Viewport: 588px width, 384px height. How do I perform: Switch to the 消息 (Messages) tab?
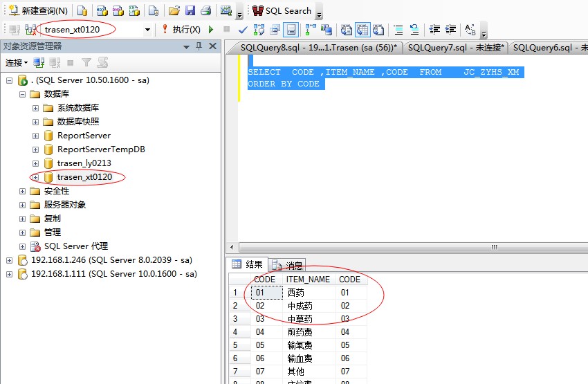tap(288, 265)
